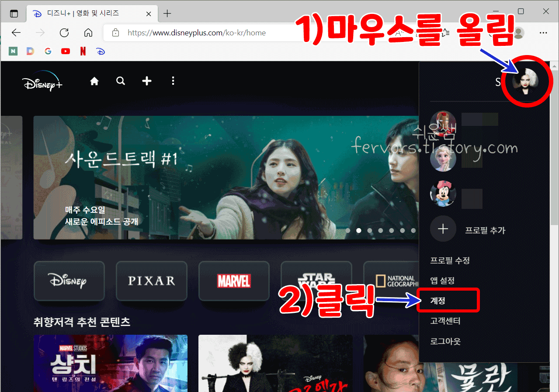559x392 pixels.
Task: Close the 디즈니+ browser tab
Action: click(149, 14)
